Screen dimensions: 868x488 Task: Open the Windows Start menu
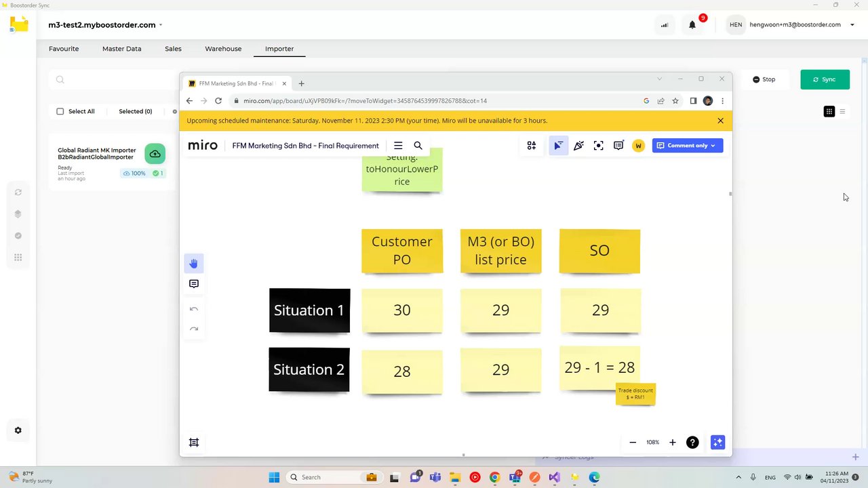point(274,477)
